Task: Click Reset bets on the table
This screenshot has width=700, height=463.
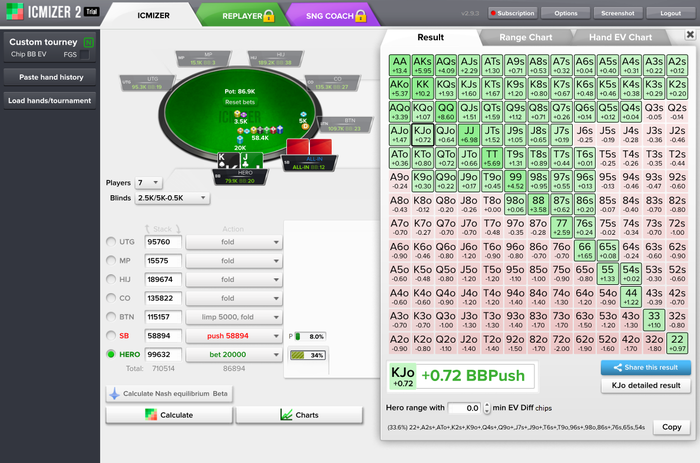Action: point(240,102)
